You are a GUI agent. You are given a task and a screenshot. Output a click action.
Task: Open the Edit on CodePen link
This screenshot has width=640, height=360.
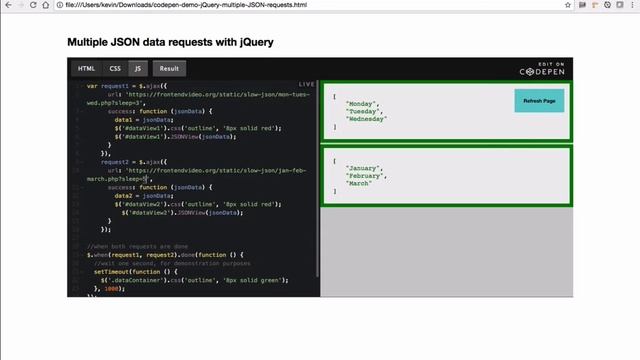point(542,69)
